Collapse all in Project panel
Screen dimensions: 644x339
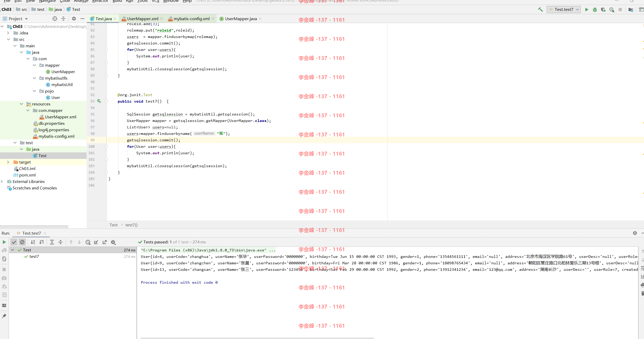pos(63,19)
